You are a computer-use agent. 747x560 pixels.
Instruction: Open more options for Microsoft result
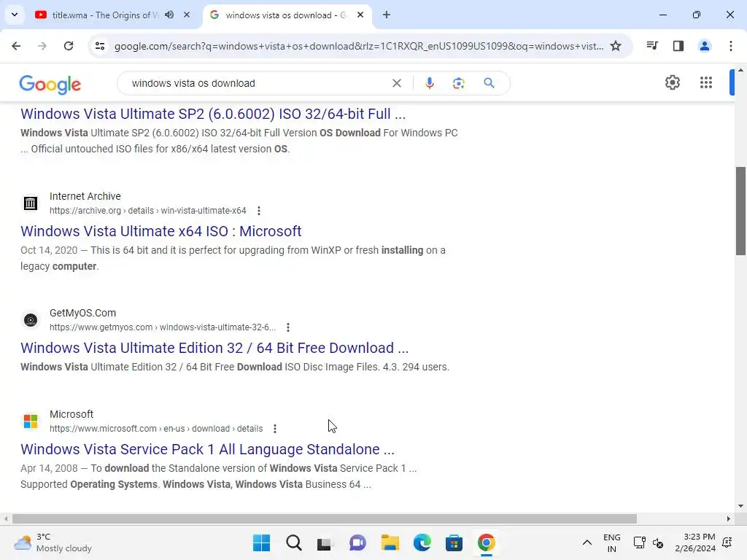tap(275, 429)
